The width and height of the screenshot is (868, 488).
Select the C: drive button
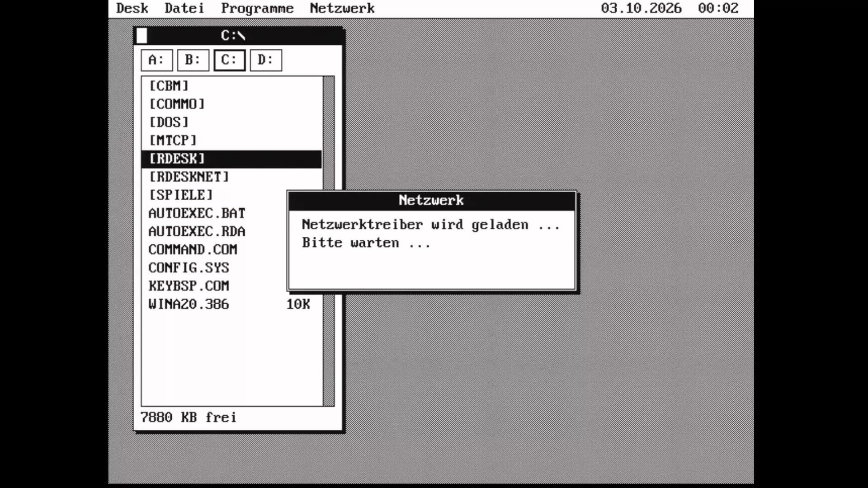tap(230, 60)
